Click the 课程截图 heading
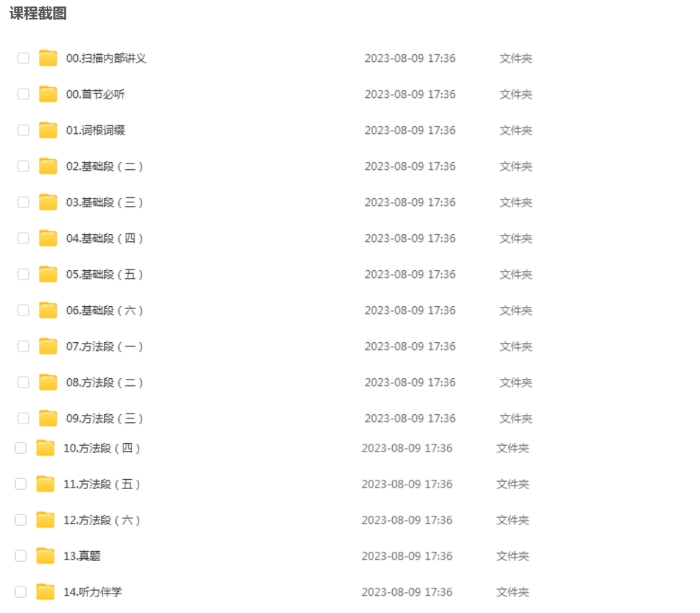This screenshot has width=700, height=613. (37, 14)
